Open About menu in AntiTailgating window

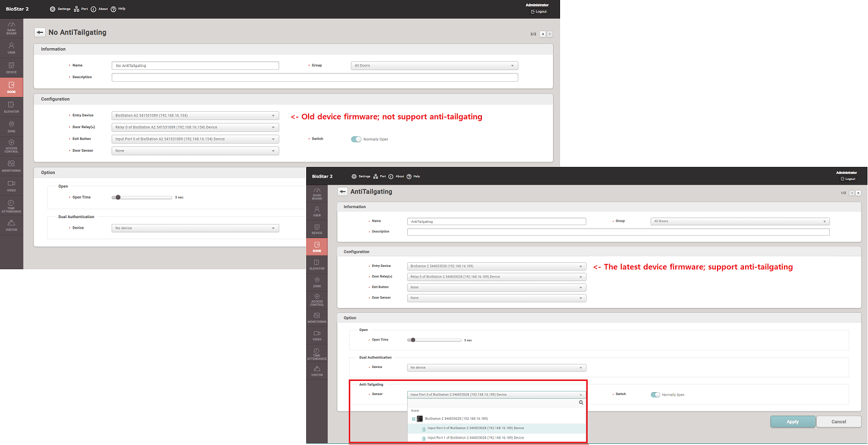click(397, 176)
